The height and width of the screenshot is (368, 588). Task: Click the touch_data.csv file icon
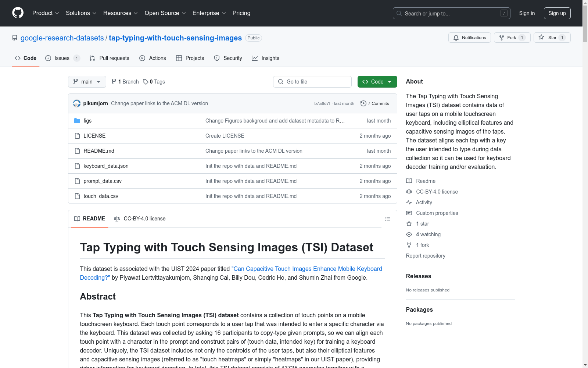tap(77, 196)
